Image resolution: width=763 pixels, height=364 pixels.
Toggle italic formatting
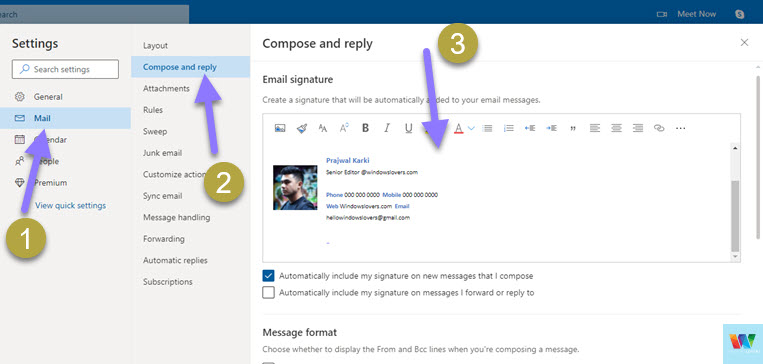tap(387, 128)
